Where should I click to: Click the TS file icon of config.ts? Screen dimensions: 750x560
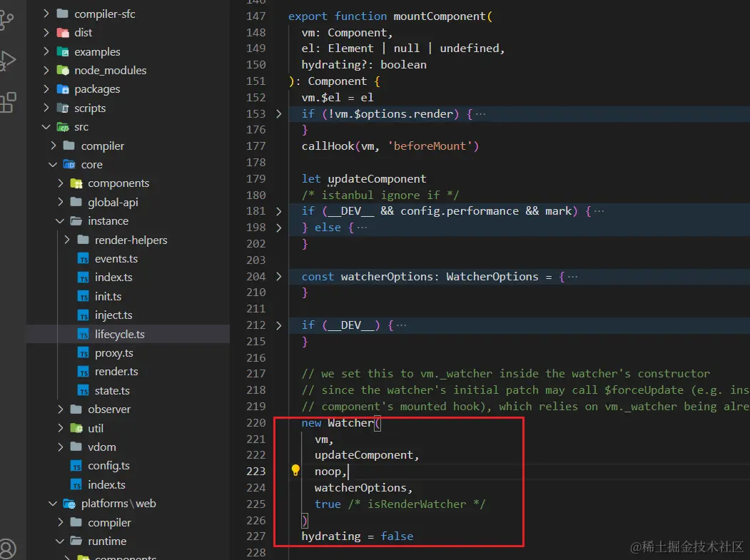point(76,466)
